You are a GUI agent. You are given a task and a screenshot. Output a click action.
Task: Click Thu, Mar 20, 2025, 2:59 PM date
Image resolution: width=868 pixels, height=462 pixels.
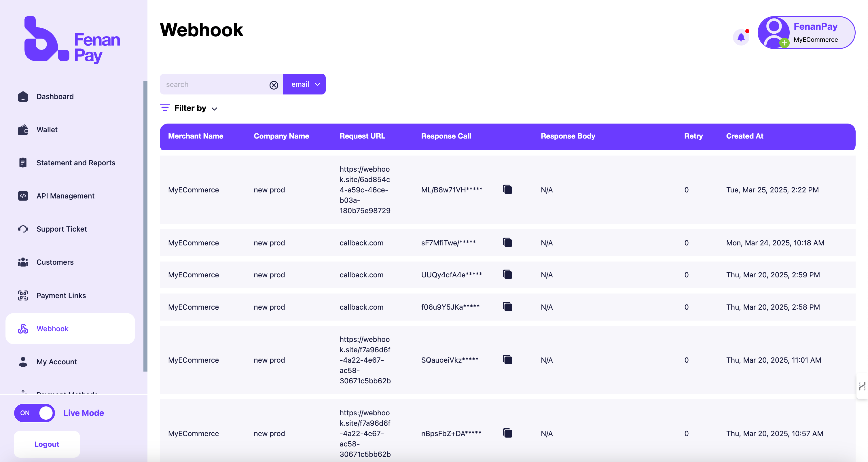click(773, 275)
